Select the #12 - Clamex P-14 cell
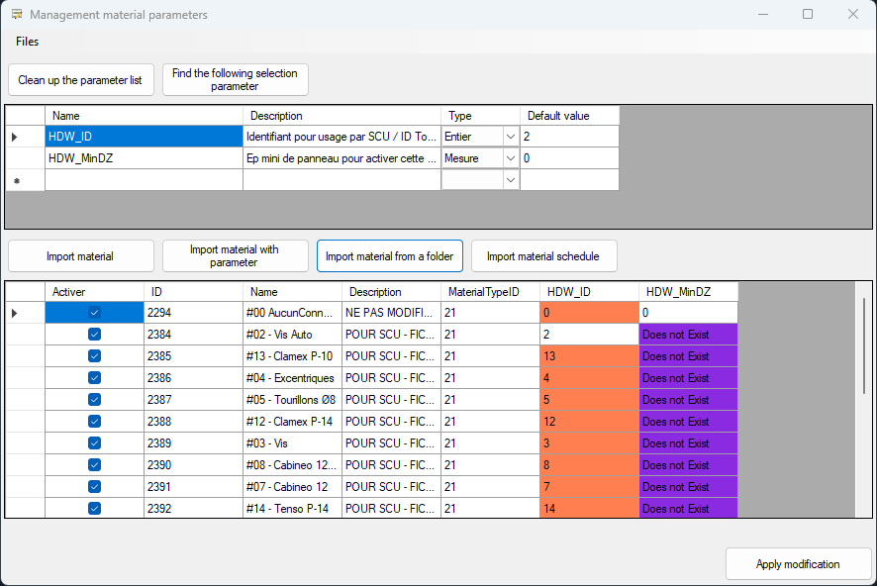 coord(293,422)
